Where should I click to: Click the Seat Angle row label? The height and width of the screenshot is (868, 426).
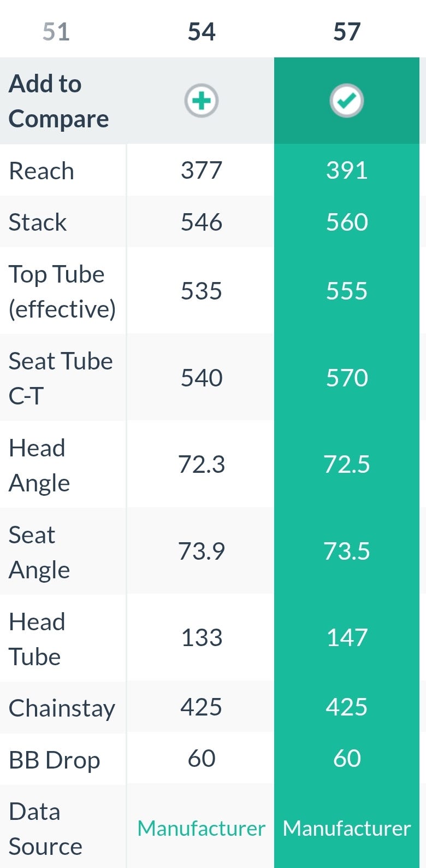tap(39, 552)
